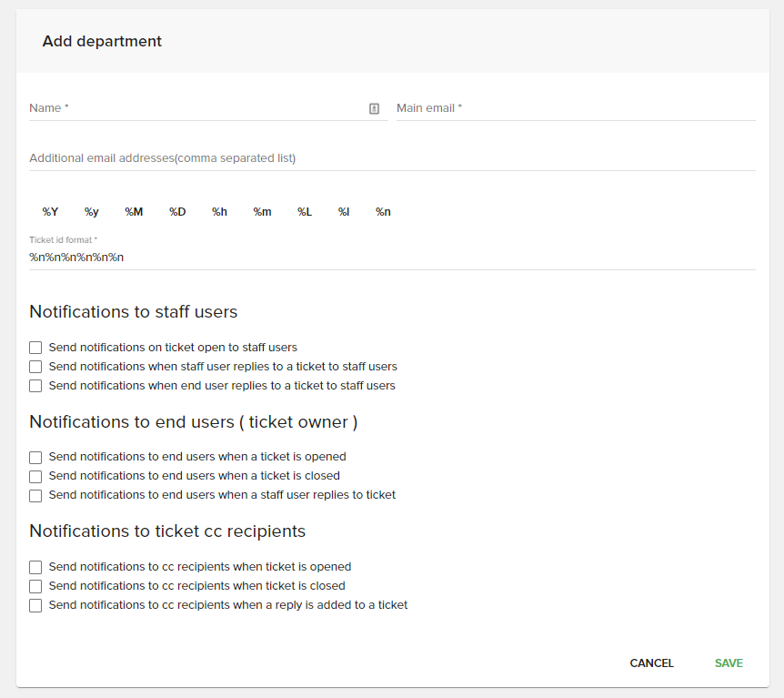The width and height of the screenshot is (784, 698).
Task: Insert the %n number token
Action: pyautogui.click(x=383, y=211)
